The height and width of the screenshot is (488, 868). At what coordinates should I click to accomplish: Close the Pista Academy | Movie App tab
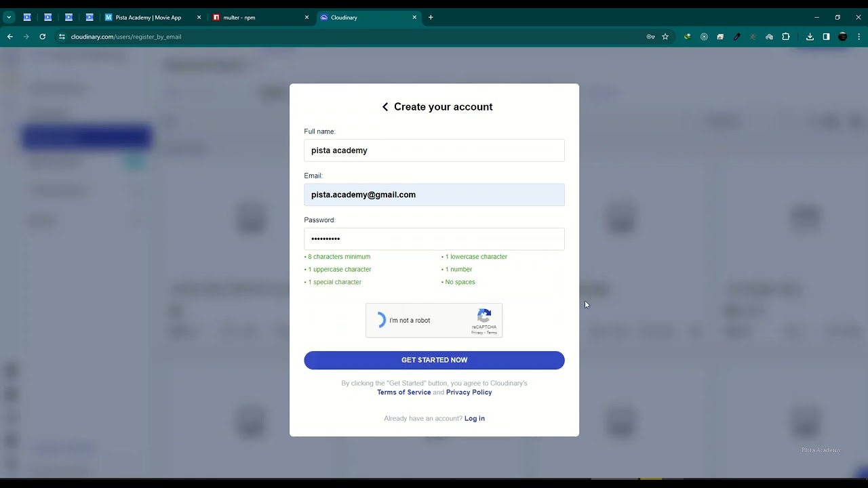[199, 18]
